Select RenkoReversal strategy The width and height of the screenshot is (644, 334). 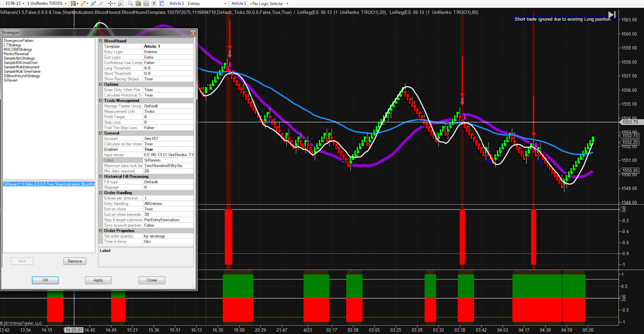(16, 54)
